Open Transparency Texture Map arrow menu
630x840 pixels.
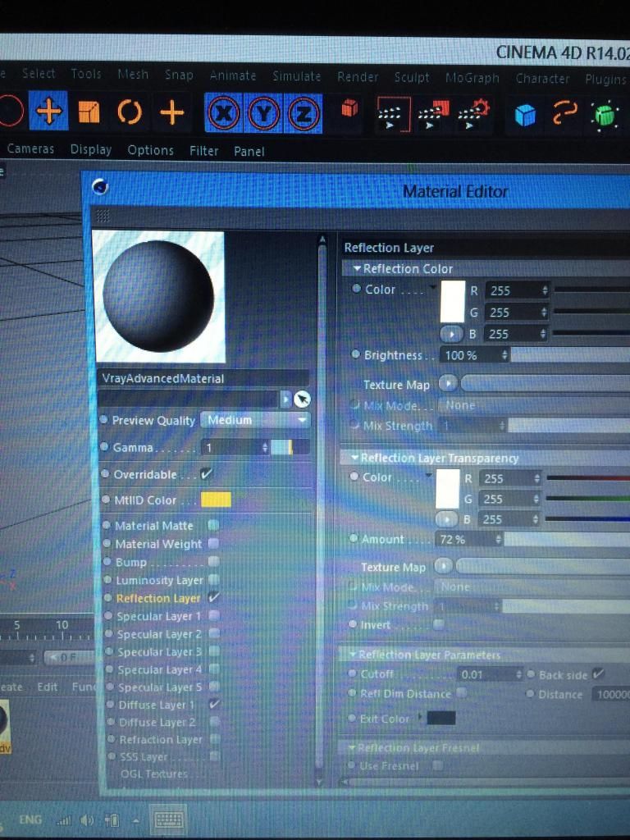point(444,566)
